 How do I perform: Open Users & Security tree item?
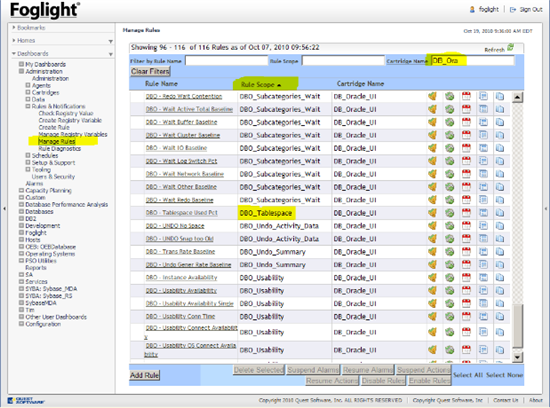53,176
